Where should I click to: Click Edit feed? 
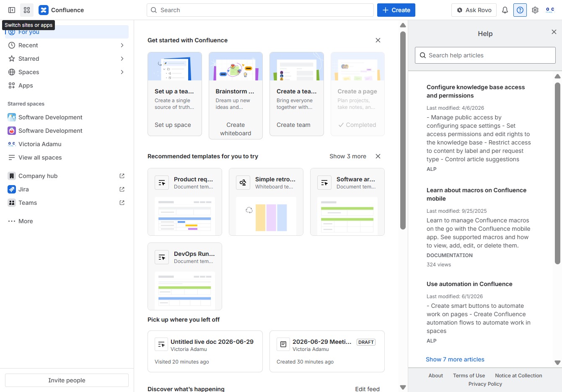368,389
